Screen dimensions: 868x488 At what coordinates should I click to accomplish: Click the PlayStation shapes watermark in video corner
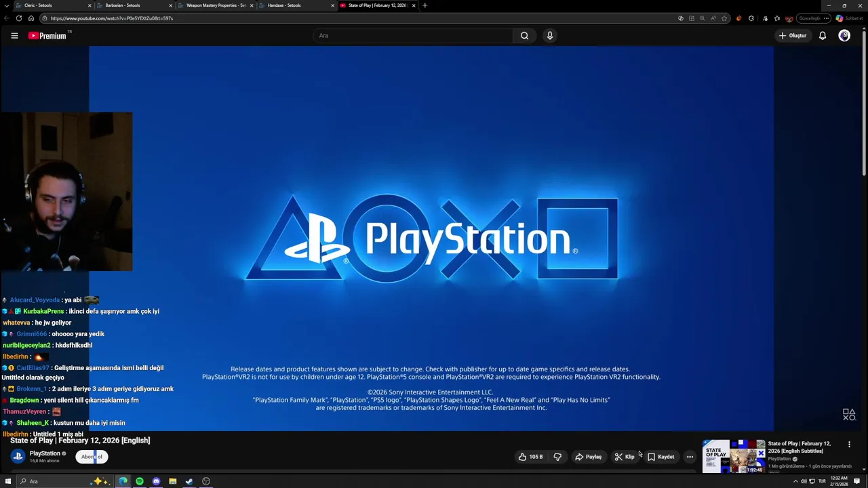(849, 414)
